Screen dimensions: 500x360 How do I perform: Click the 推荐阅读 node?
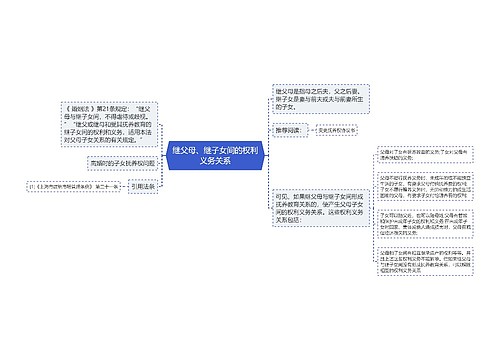coord(290,130)
